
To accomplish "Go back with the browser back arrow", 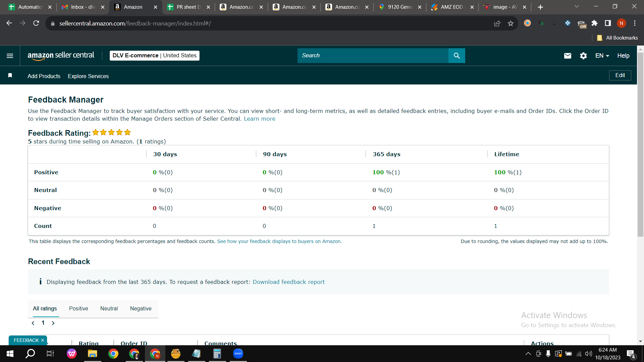I will (x=9, y=23).
